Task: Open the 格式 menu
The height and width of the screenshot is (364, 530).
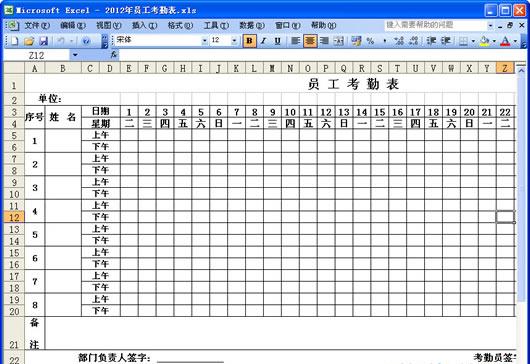Action: (180, 25)
